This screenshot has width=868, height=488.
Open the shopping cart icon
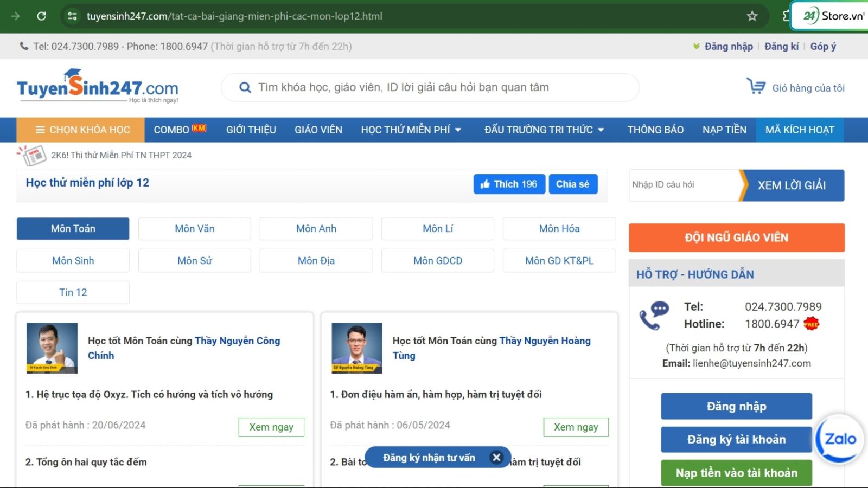pyautogui.click(x=756, y=86)
